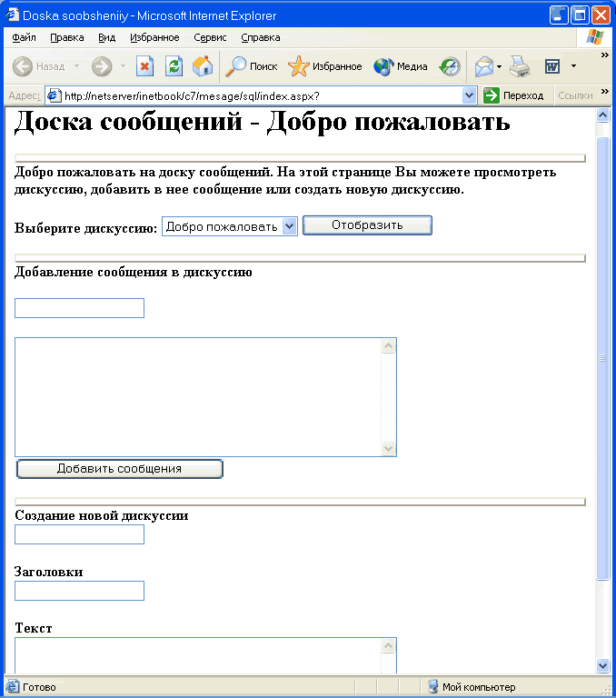Click the message text area scroll down arrow
The image size is (616, 698).
[x=389, y=448]
